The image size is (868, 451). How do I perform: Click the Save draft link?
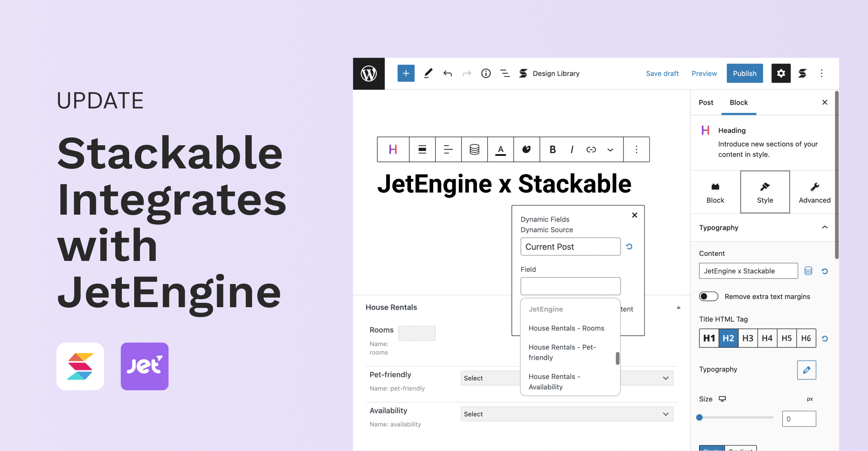(x=662, y=73)
